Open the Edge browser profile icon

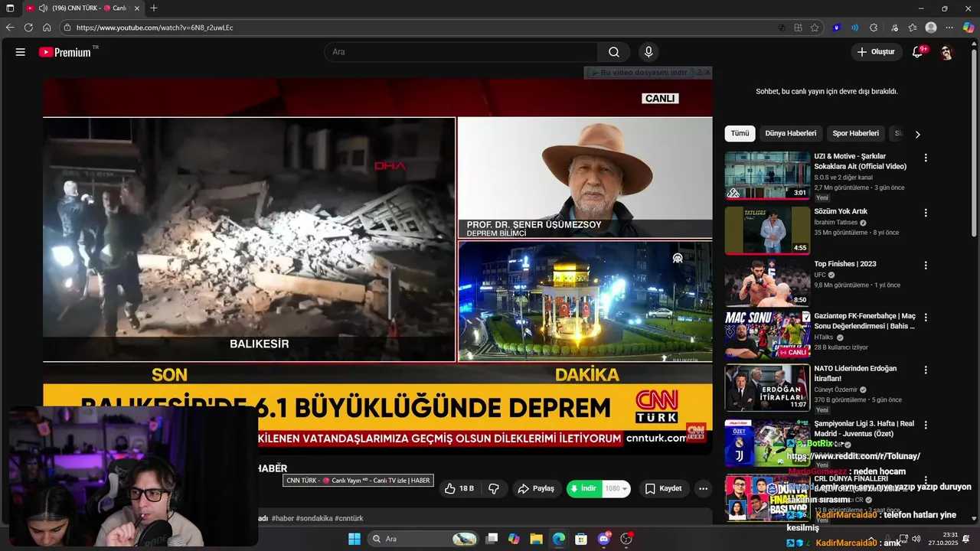[931, 28]
